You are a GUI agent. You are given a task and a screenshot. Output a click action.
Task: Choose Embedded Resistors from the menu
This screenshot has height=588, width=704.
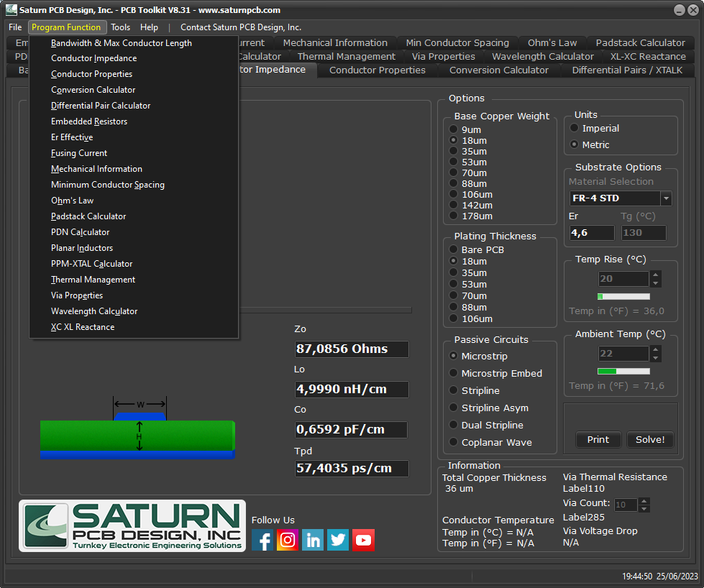point(133,121)
